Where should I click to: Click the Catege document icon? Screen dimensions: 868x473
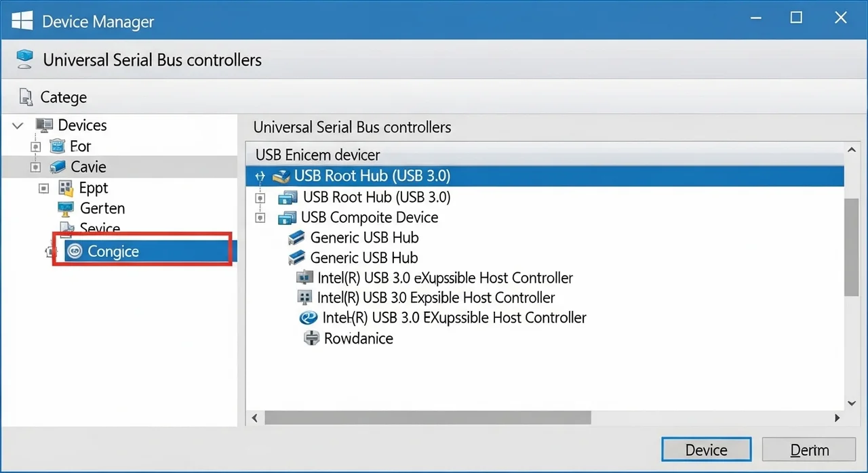click(x=26, y=97)
